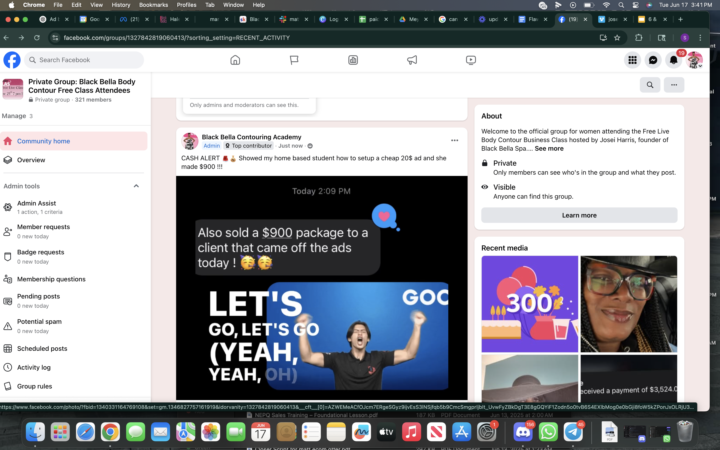Bookmark this page with the star icon

coord(617,38)
